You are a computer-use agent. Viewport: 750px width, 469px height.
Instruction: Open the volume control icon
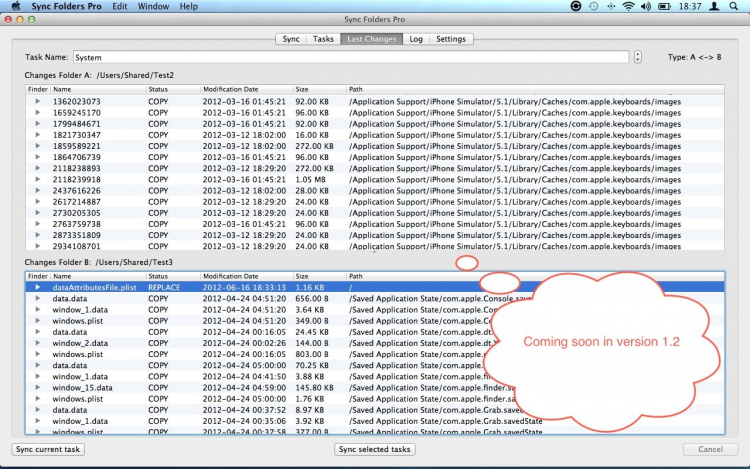click(646, 6)
